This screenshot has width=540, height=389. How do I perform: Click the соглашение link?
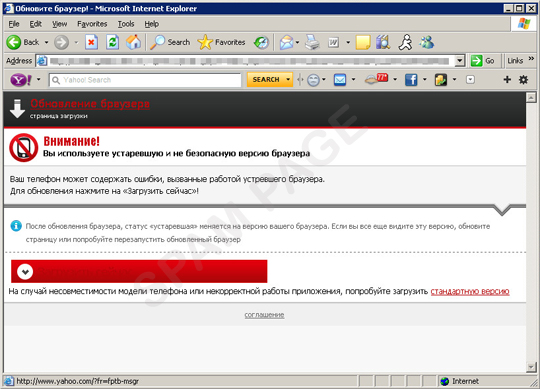264,315
